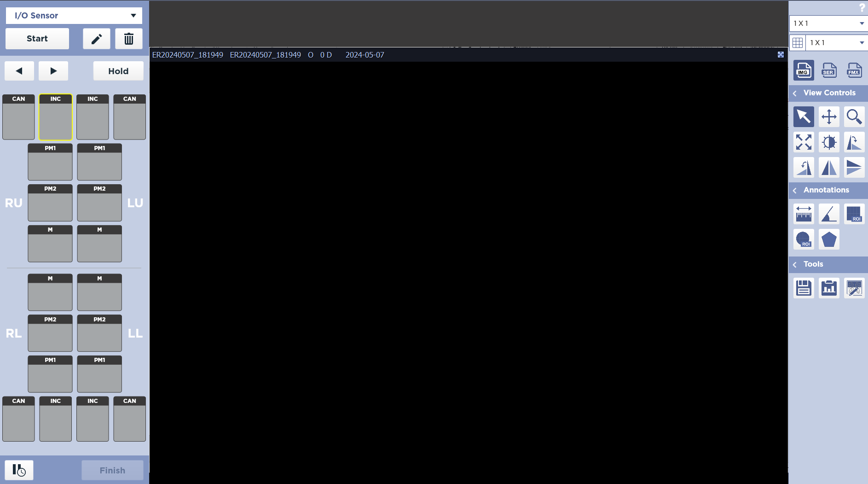Click the save floppy disk tool
Viewport: 868px width, 484px height.
[x=804, y=288]
